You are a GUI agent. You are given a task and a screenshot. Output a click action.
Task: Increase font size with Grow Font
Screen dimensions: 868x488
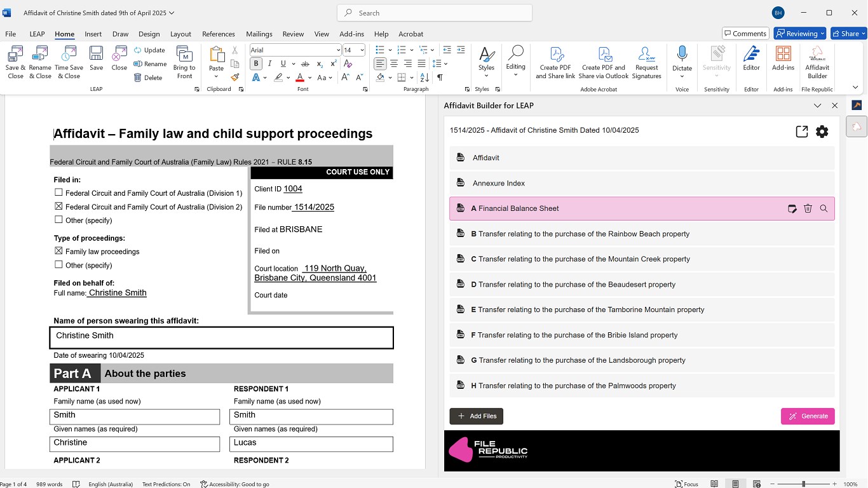point(346,78)
